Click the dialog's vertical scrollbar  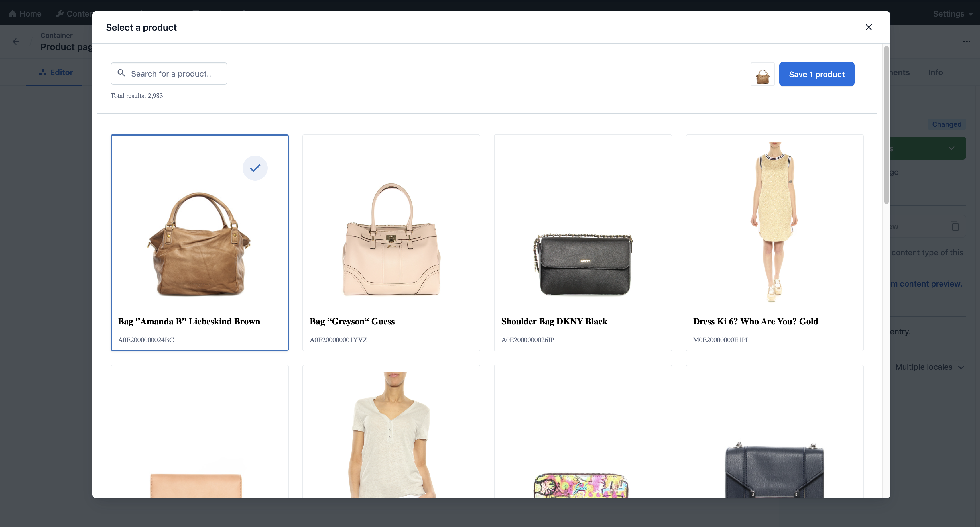tap(886, 125)
